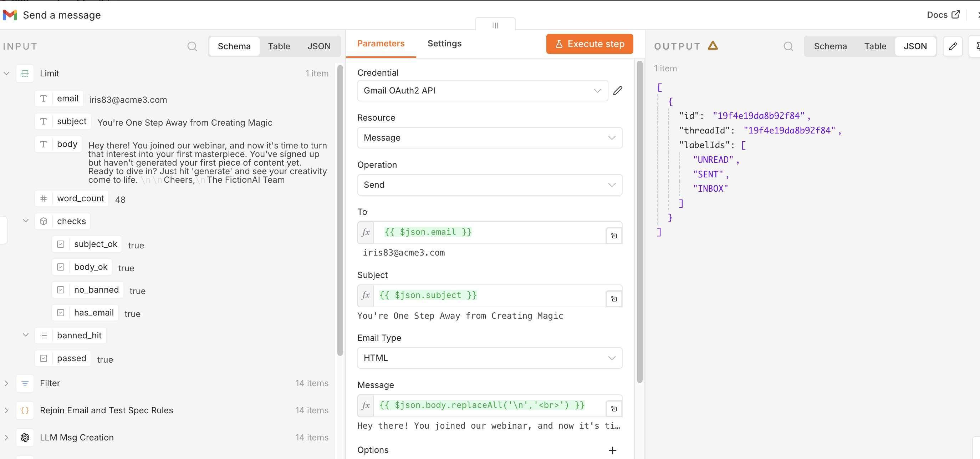Open expression editor for the To field
This screenshot has height=459, width=980.
click(x=614, y=236)
